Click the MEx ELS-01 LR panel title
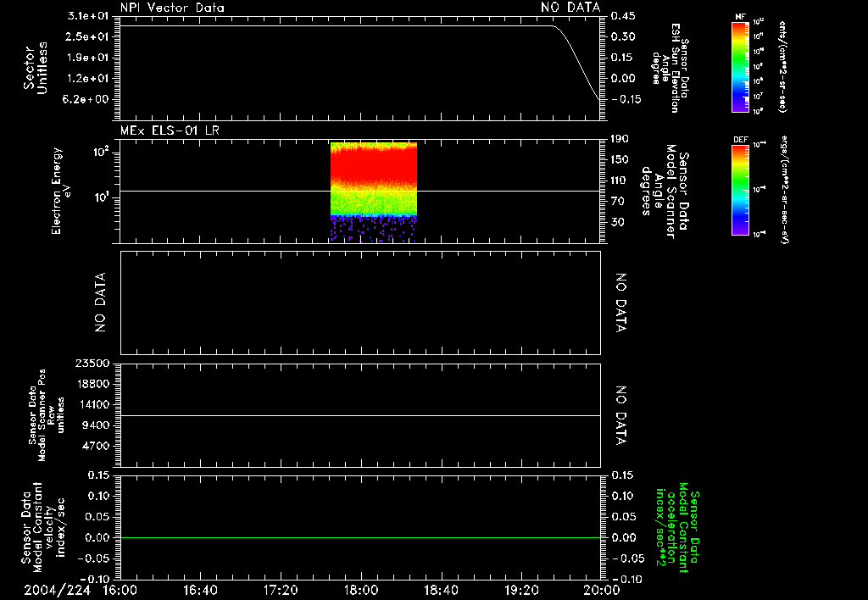Screen dimensions: 868x600 170,131
